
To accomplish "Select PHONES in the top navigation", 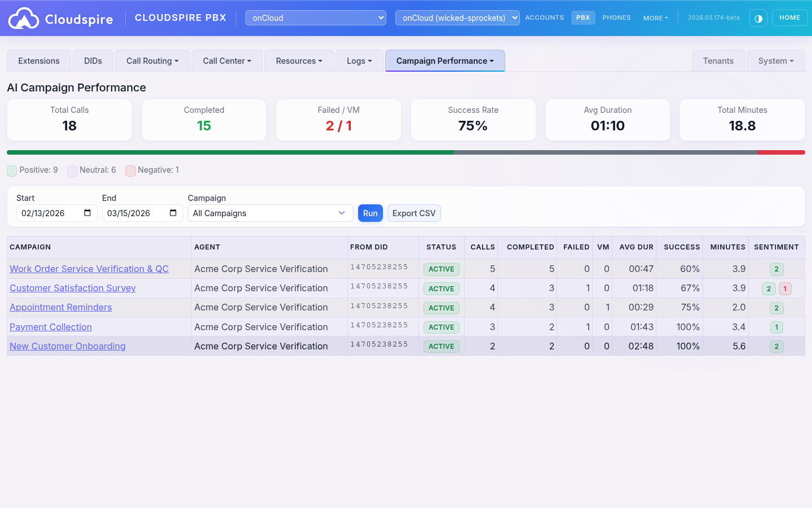I will pyautogui.click(x=616, y=17).
